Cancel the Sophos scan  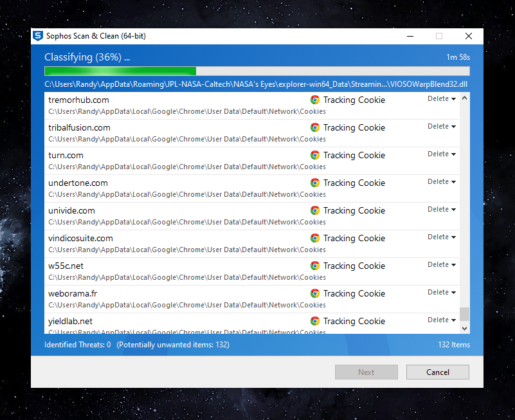[x=437, y=372]
